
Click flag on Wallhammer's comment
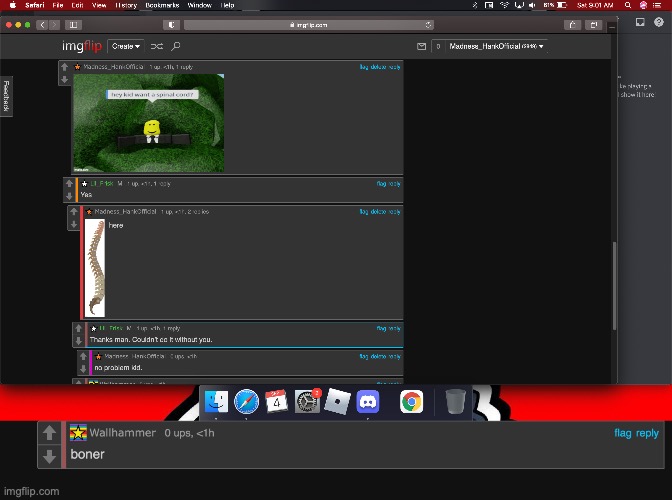coord(622,433)
